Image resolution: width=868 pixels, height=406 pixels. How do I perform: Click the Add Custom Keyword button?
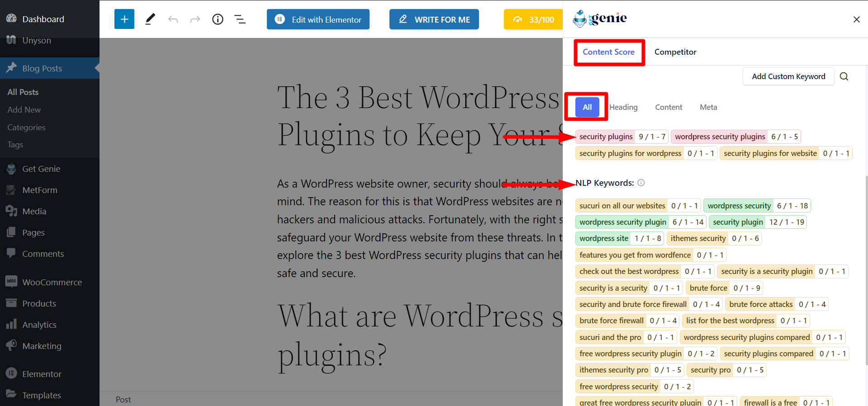(x=788, y=76)
